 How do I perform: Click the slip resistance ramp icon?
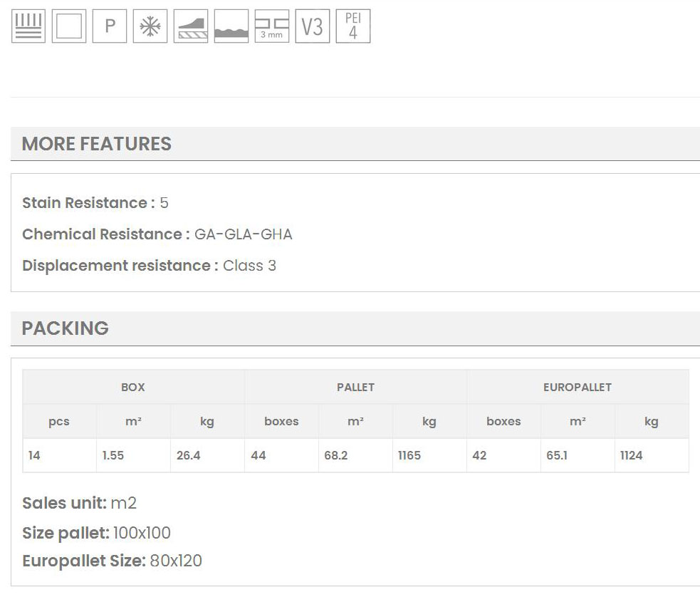pos(191,26)
